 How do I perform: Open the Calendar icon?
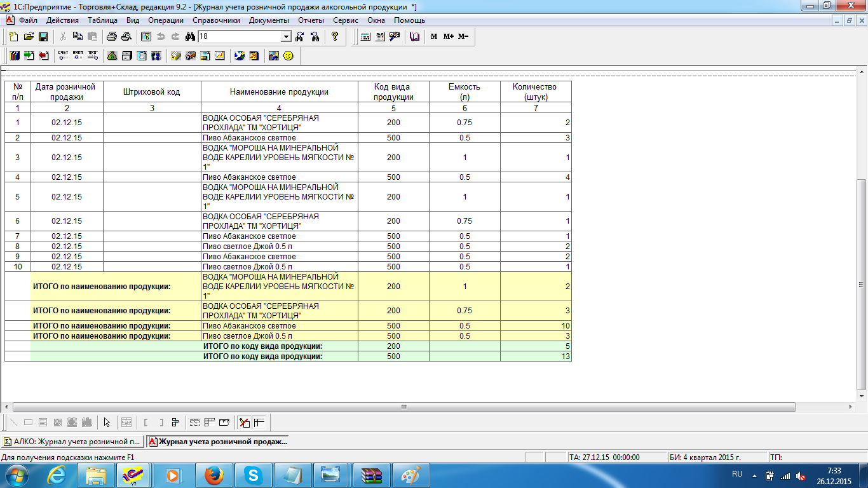(381, 37)
